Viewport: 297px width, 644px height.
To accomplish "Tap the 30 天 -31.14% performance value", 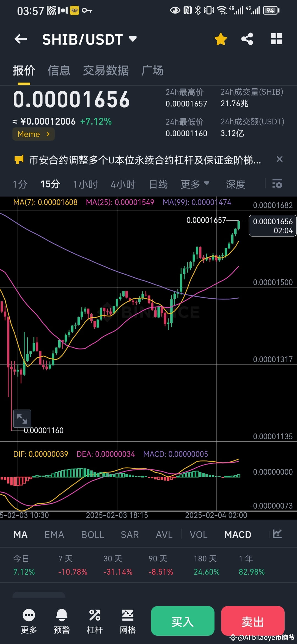I will pos(118,572).
